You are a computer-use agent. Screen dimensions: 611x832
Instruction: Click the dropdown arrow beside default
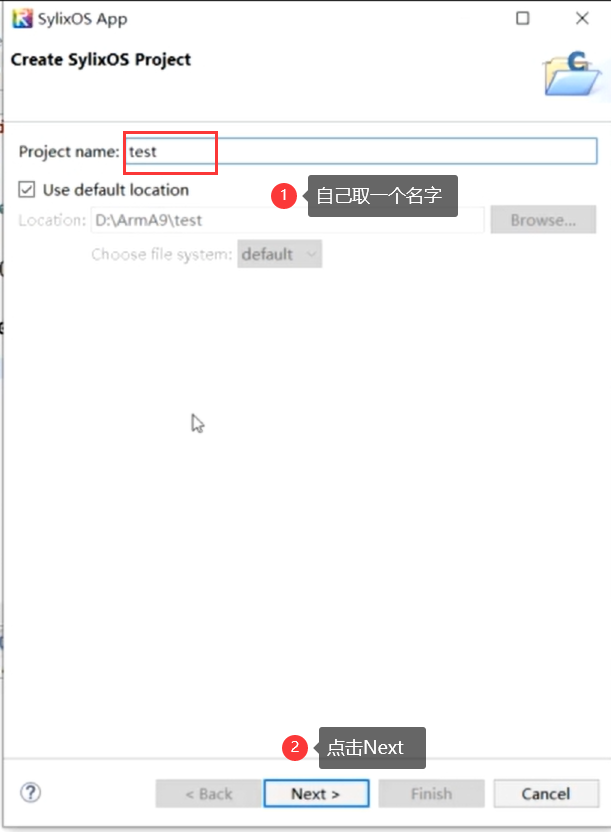point(312,254)
